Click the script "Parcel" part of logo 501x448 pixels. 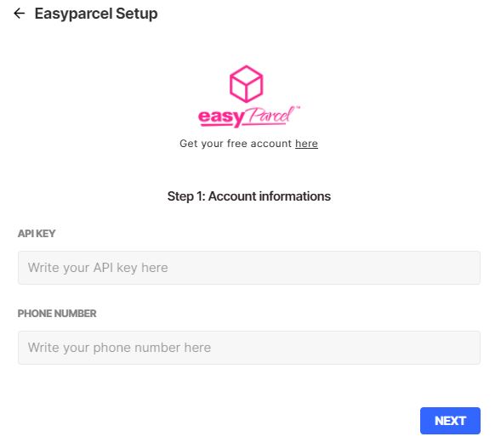click(x=270, y=116)
